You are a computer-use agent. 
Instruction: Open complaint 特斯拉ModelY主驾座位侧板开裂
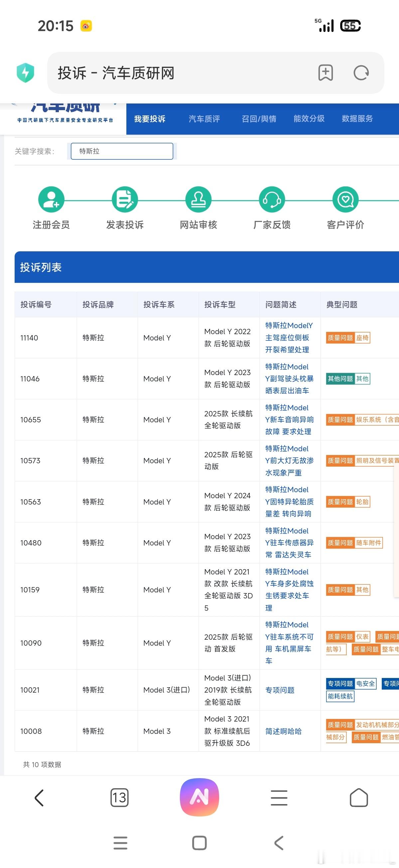[x=289, y=337]
